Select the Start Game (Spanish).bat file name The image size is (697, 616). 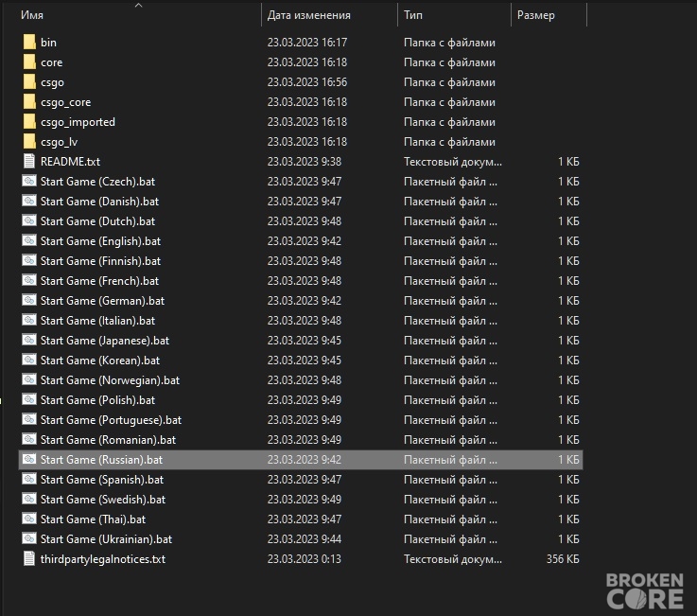102,480
